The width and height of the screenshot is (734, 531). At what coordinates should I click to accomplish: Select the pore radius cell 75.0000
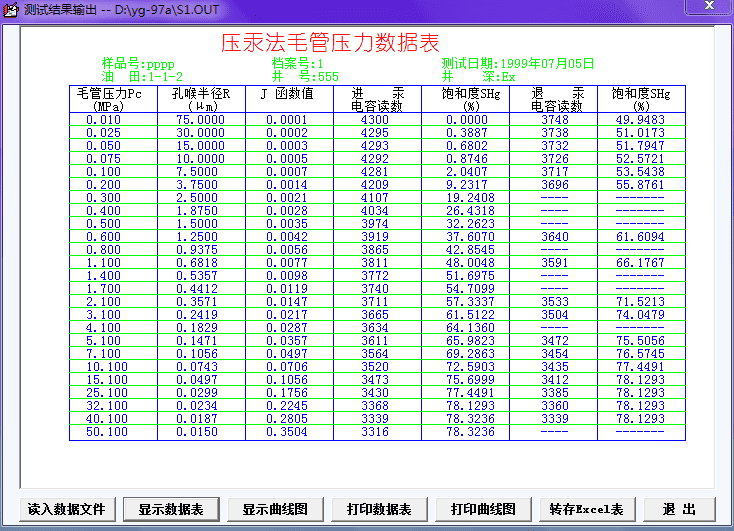[x=201, y=120]
